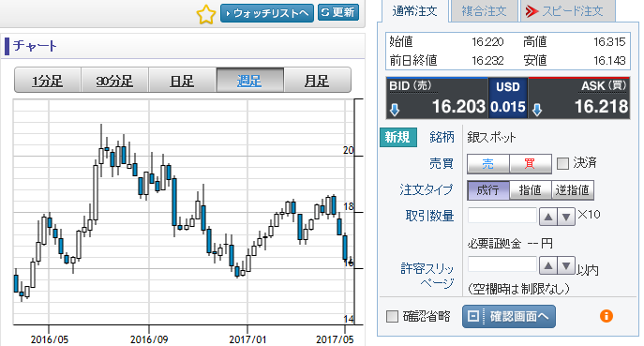Click the ウォッチリストへ button
644x346 pixels.
267,13
